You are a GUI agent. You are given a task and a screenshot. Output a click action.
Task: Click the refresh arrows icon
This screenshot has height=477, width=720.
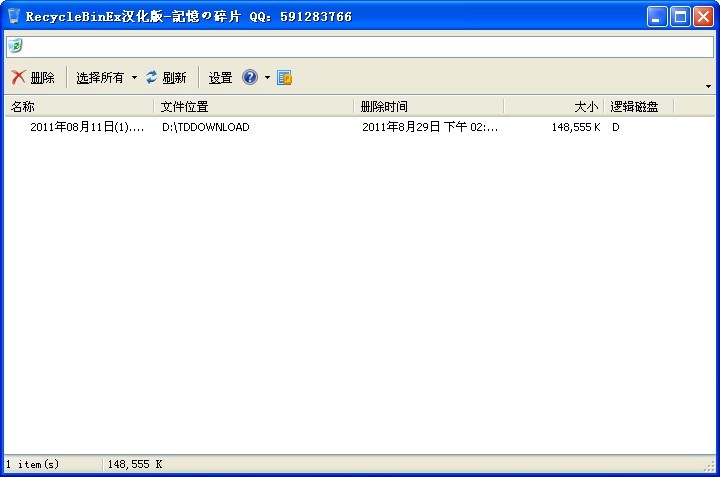point(152,78)
